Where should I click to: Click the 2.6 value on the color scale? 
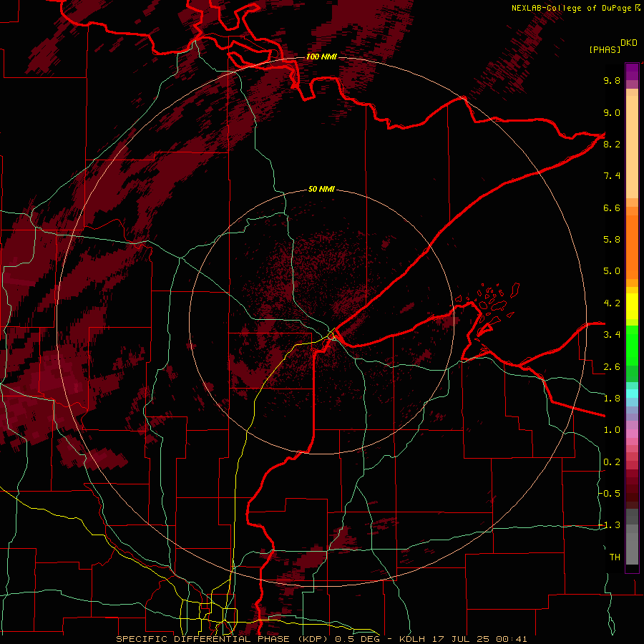(x=612, y=367)
